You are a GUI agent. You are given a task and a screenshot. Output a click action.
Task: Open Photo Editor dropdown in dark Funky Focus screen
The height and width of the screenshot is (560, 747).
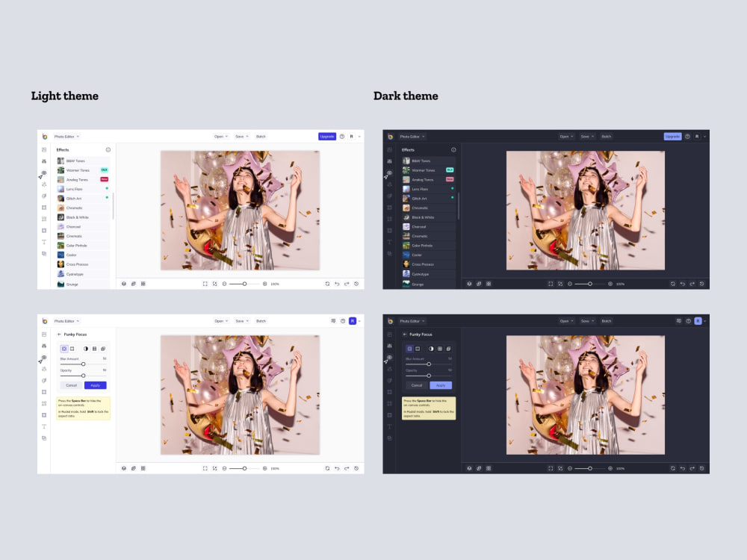coord(412,321)
